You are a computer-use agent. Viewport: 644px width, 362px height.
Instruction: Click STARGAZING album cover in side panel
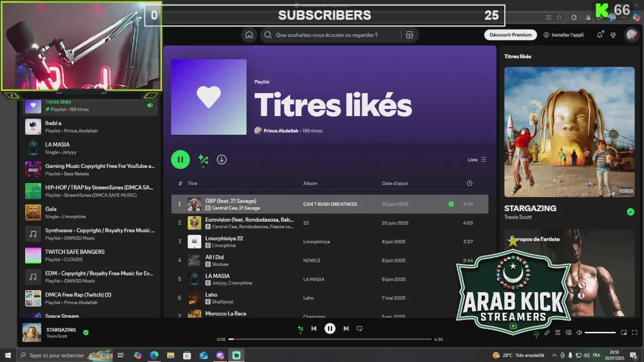click(570, 132)
